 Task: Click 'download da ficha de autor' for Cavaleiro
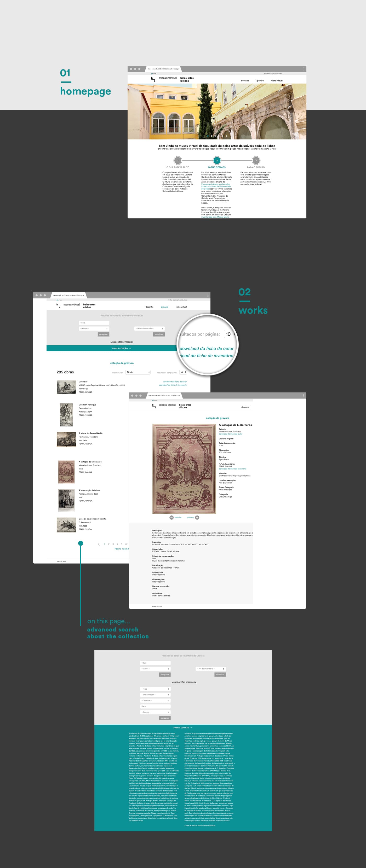[x=175, y=382]
